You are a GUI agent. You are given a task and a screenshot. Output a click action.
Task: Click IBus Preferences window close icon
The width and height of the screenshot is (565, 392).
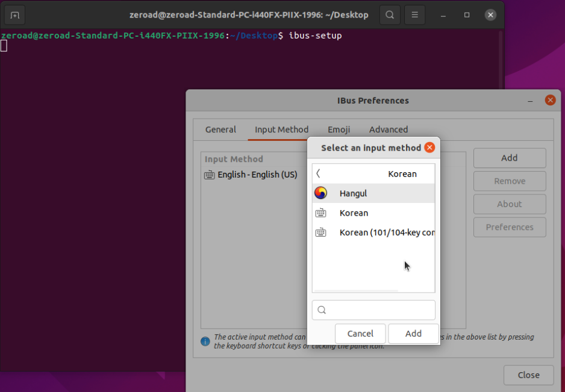pos(550,100)
